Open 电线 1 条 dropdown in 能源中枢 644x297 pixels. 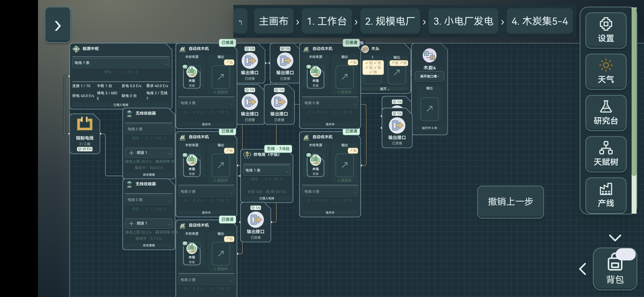121,63
